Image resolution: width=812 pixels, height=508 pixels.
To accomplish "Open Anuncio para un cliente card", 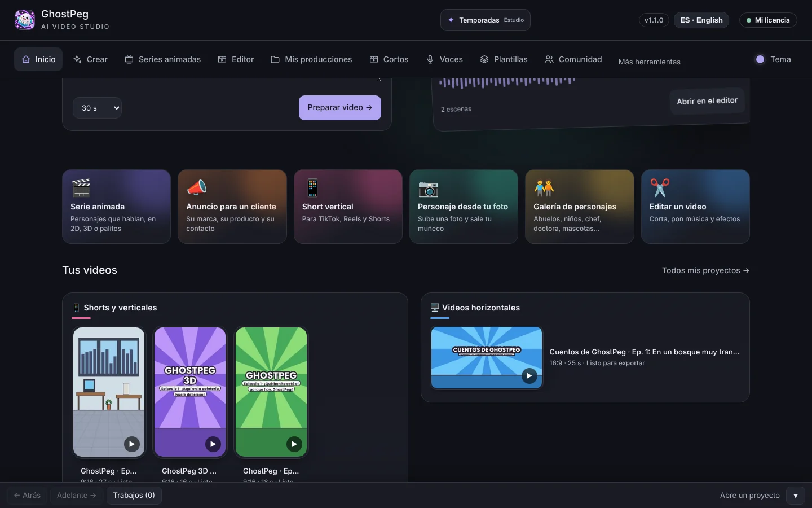I will point(232,207).
